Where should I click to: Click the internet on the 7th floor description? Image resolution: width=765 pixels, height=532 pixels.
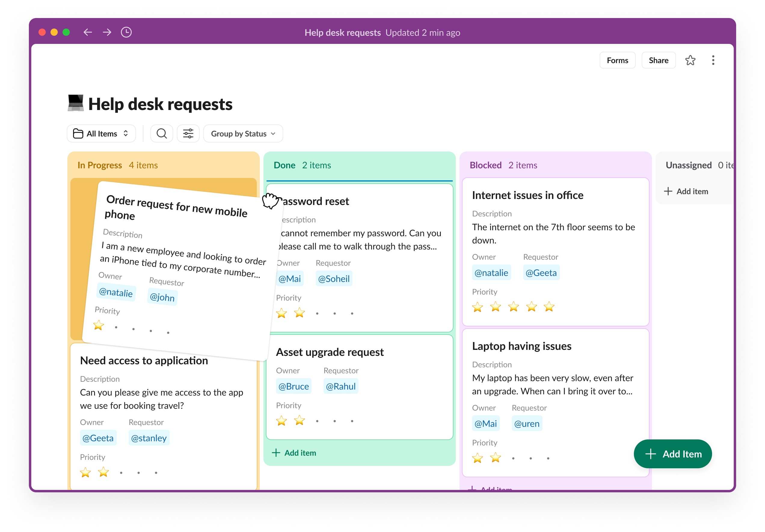(553, 234)
